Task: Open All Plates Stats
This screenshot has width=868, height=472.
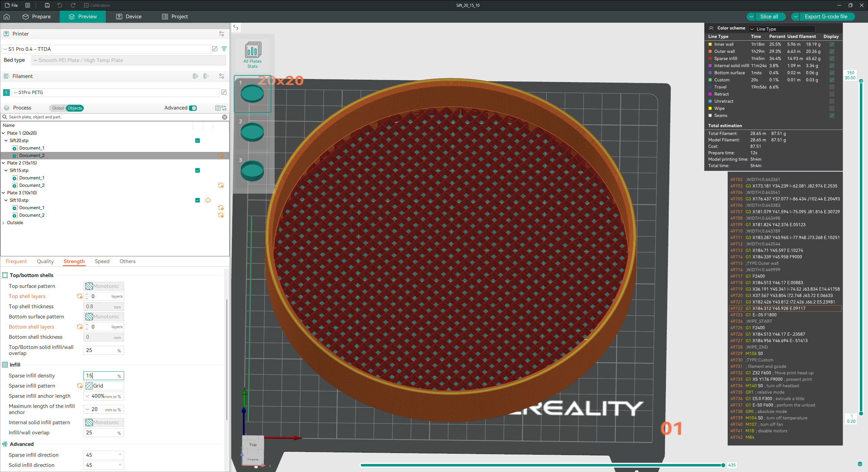Action: pos(252,55)
